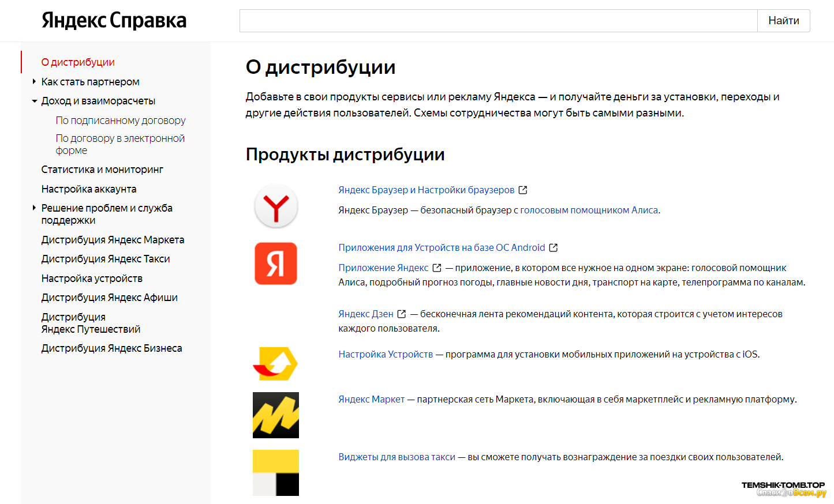The height and width of the screenshot is (504, 834).
Task: Open Решение проблем и служба поддержки page
Action: pos(107,214)
